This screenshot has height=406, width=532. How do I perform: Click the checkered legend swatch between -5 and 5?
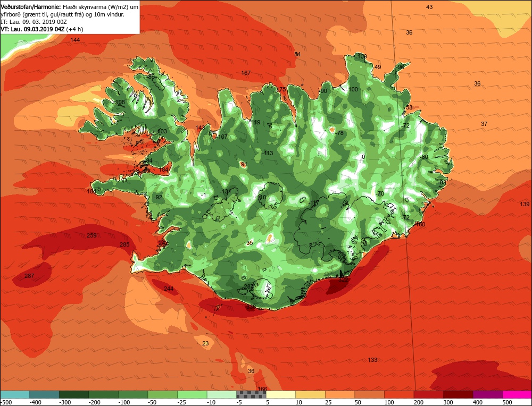pos(252,394)
